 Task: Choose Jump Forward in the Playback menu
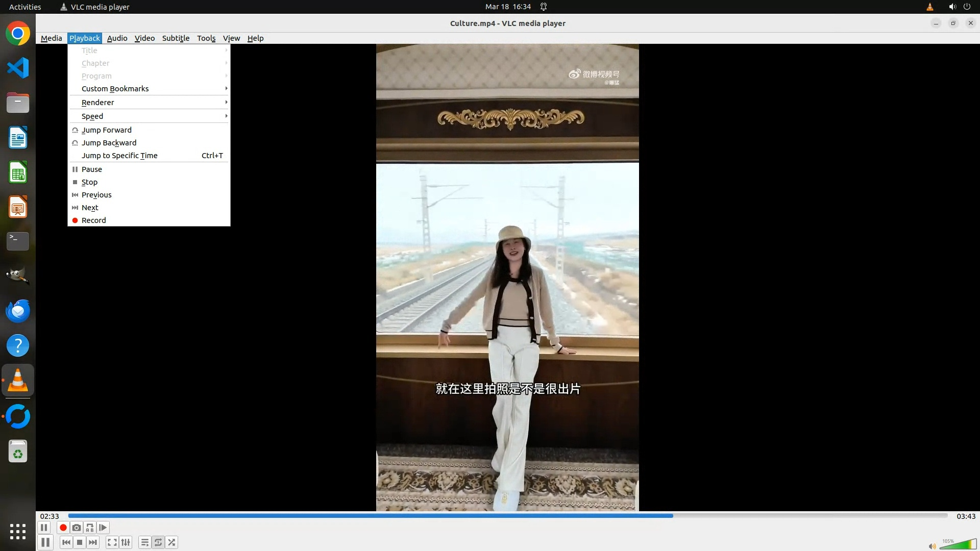click(x=107, y=130)
